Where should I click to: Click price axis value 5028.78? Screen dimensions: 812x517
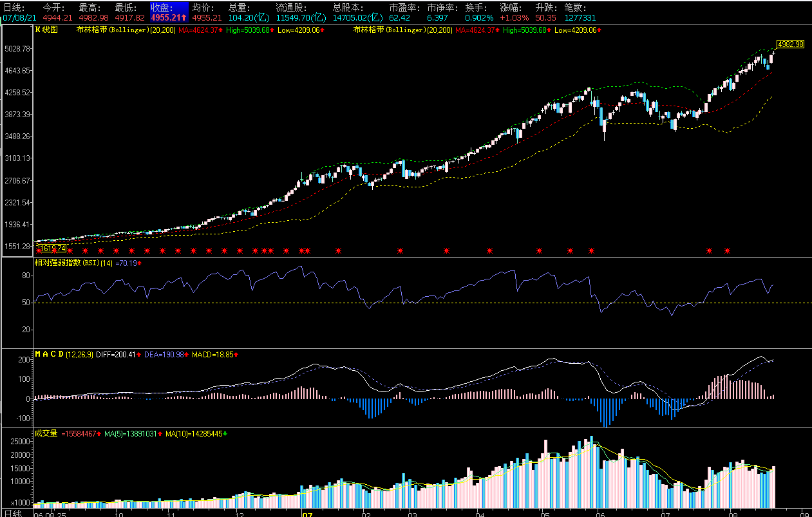click(17, 48)
